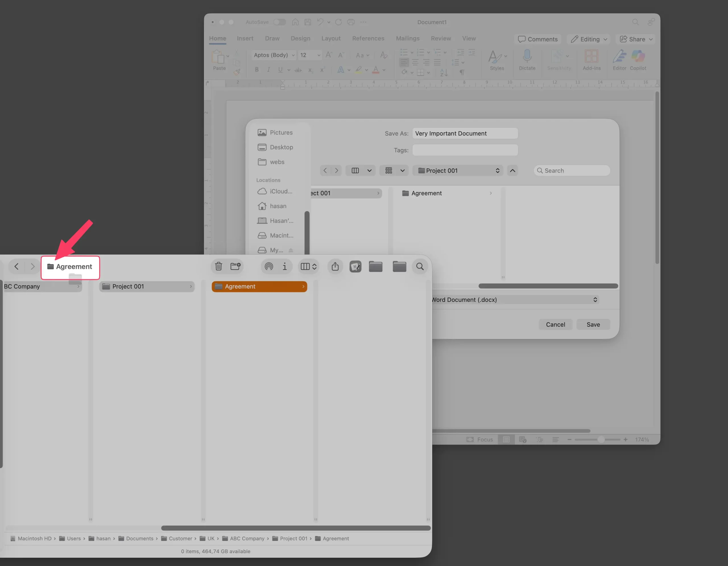Toggle the AutoSave switch
Viewport: 728px width, 566px height.
(x=279, y=22)
